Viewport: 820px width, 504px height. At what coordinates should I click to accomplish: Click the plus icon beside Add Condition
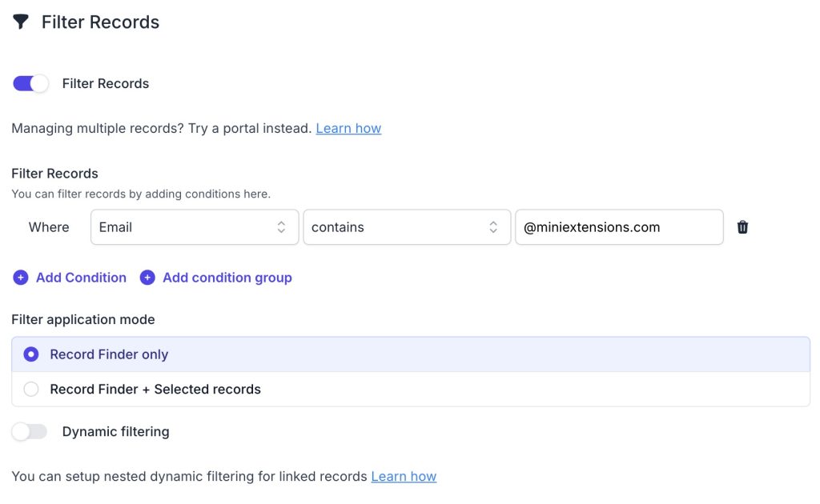click(x=20, y=278)
